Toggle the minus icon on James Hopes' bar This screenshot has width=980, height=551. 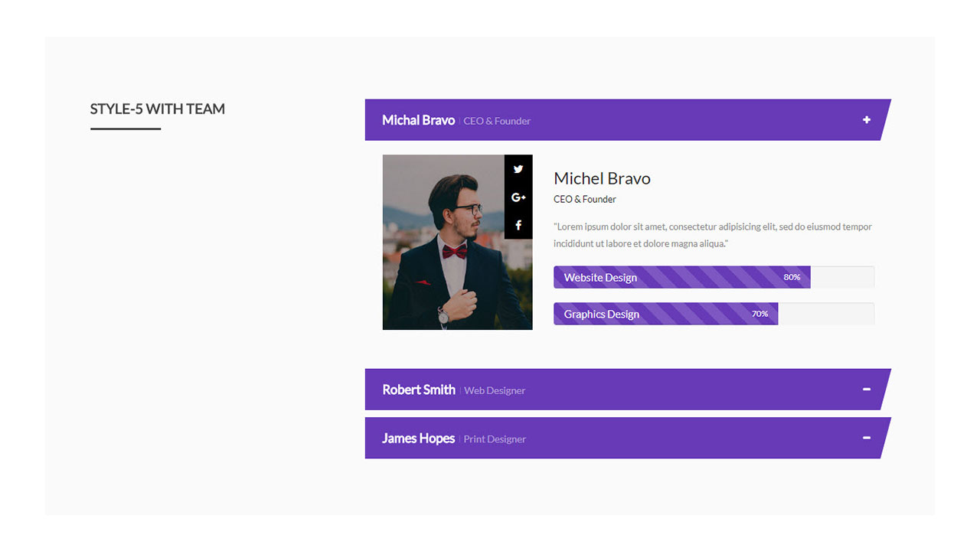867,438
